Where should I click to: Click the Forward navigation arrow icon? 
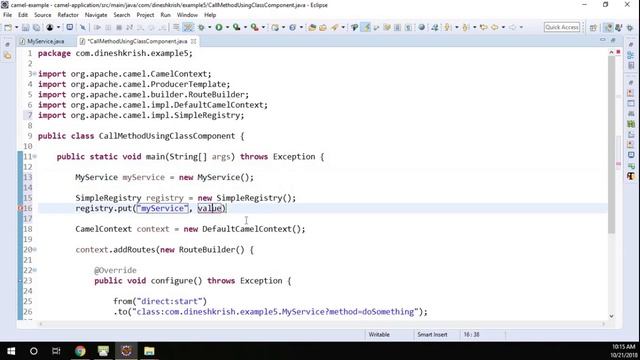(512, 27)
